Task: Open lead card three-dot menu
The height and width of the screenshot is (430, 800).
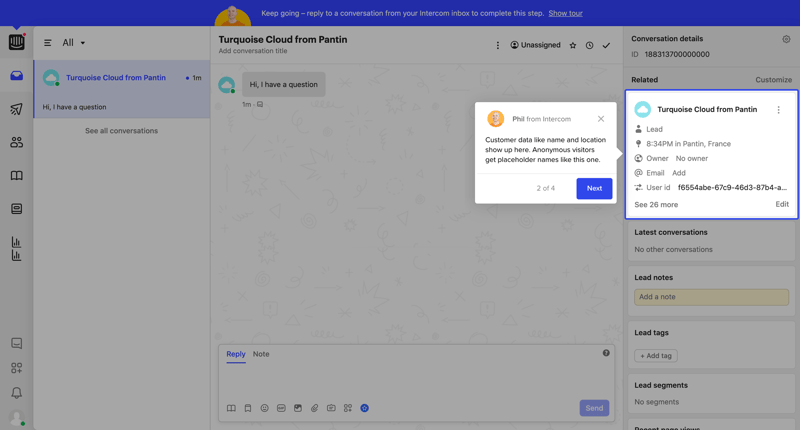Action: (x=779, y=110)
